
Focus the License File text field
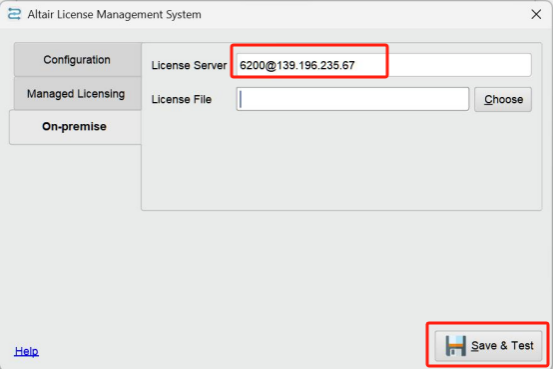(352, 99)
